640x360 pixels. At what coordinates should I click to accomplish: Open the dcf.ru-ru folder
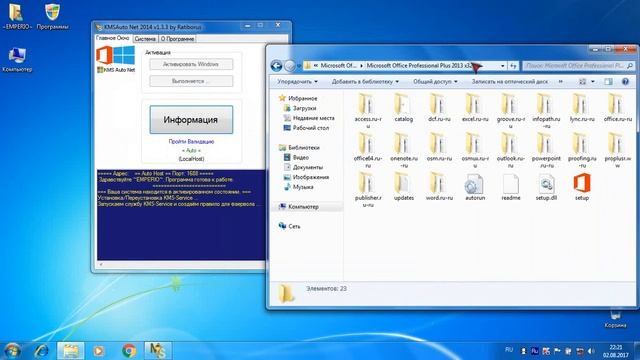pyautogui.click(x=439, y=108)
